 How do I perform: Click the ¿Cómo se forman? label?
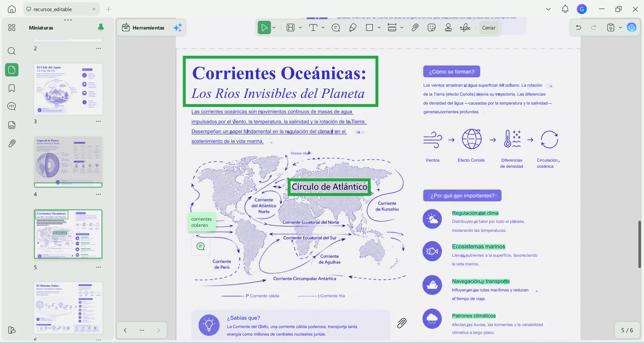coord(452,71)
